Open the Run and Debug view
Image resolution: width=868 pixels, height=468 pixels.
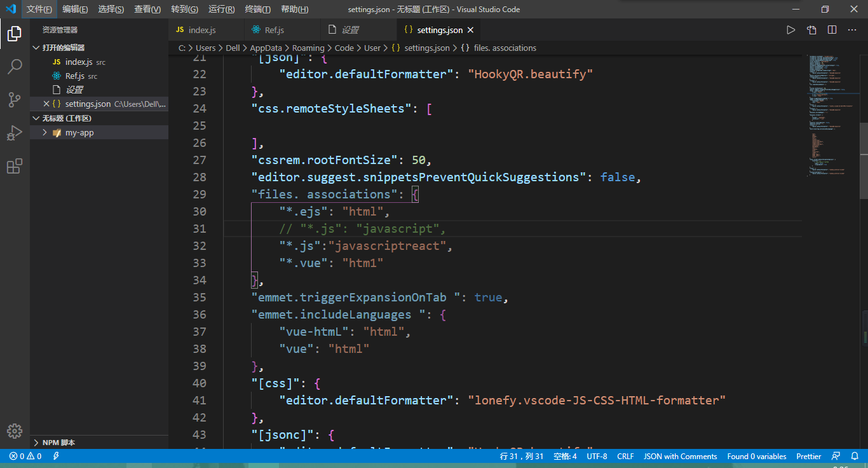point(15,133)
